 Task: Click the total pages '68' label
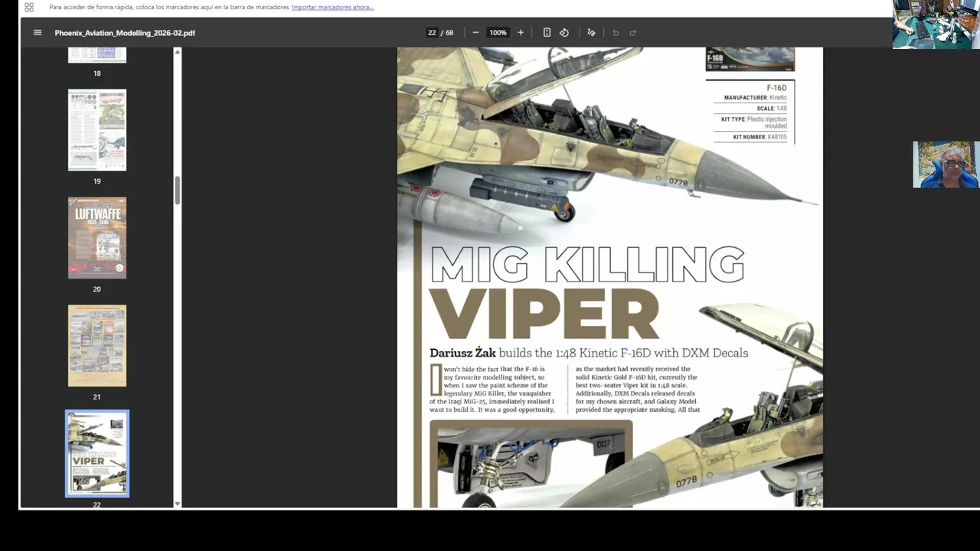[x=449, y=33]
